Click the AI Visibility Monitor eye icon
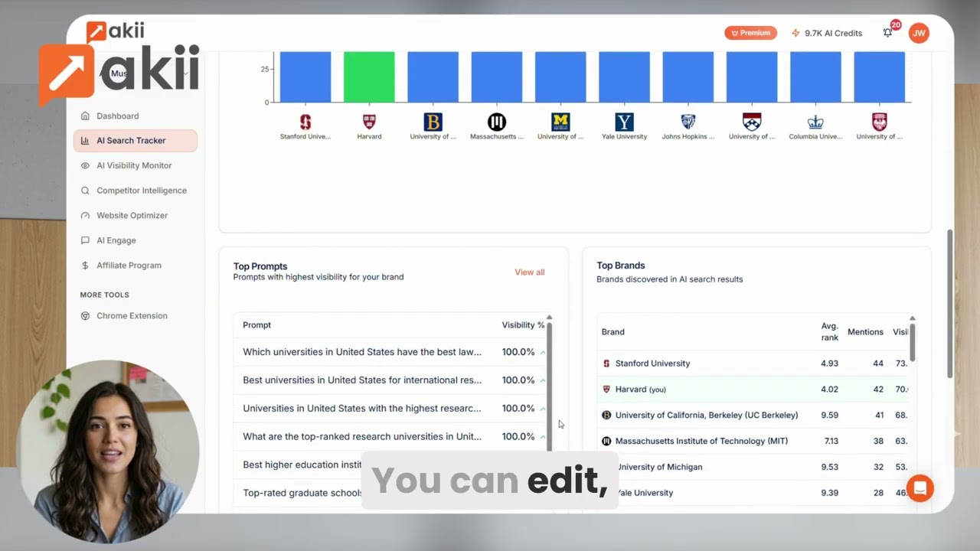 (85, 165)
